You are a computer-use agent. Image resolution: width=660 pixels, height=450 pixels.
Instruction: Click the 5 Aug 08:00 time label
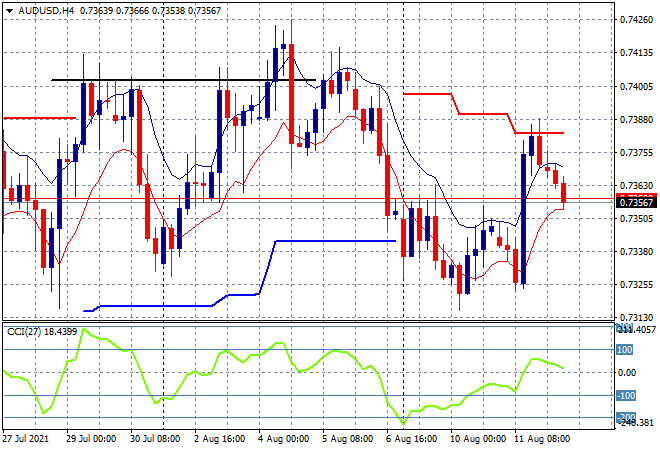tap(348, 439)
